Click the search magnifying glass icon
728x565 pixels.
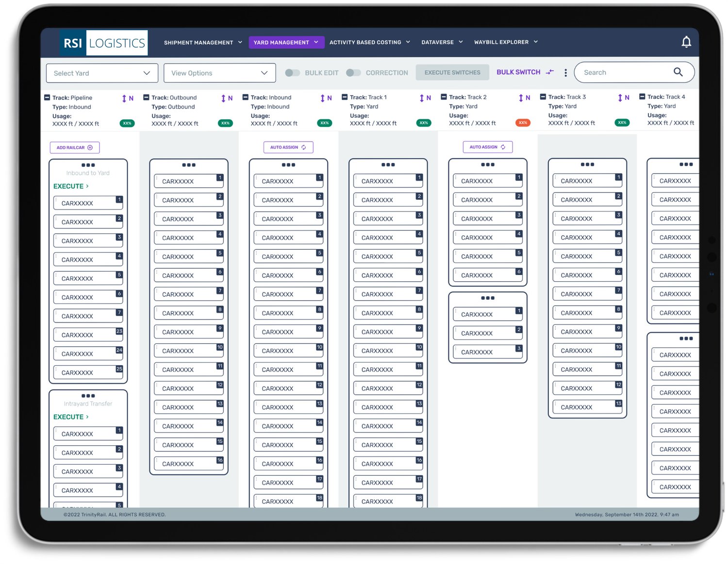pos(678,72)
